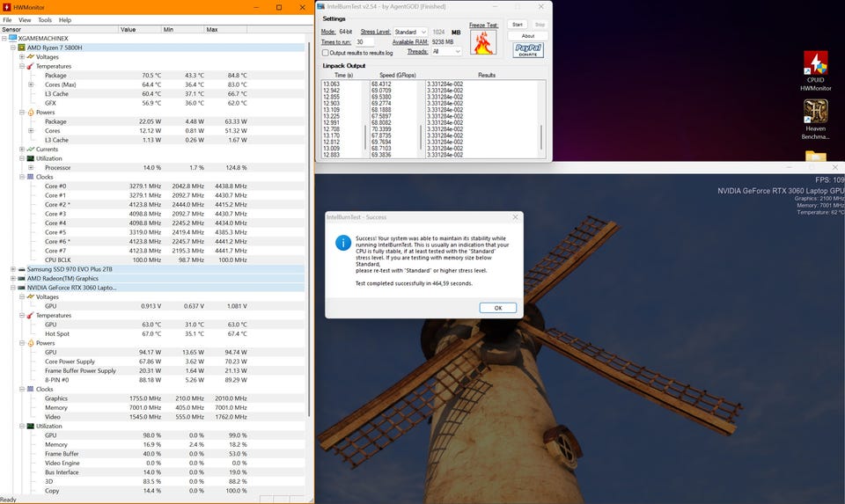
Task: Open the Tools menu in HWMonitor
Action: coord(44,19)
